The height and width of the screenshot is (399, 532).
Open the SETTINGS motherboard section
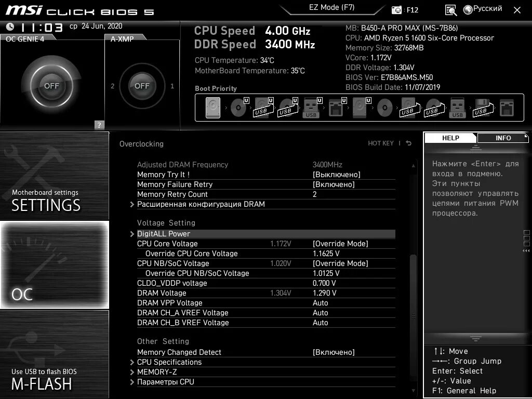pos(54,176)
